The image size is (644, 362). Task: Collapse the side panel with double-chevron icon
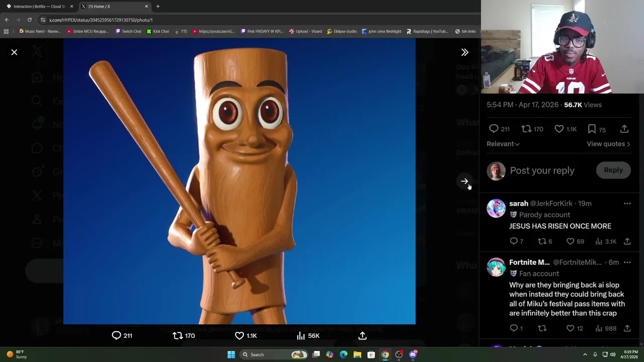coord(465,52)
